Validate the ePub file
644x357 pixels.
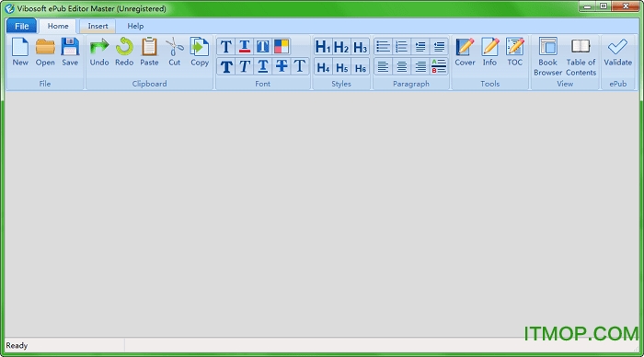coord(617,52)
